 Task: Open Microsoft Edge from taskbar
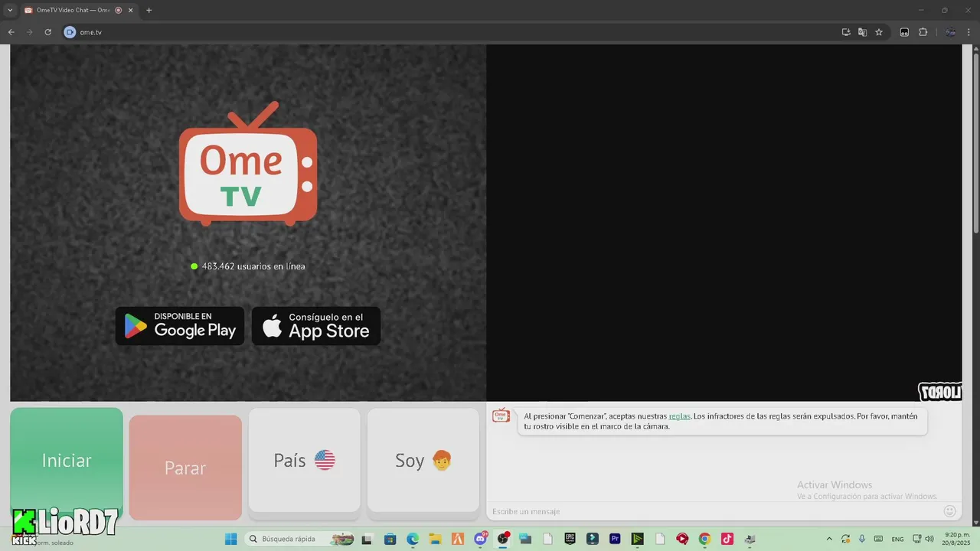point(413,539)
